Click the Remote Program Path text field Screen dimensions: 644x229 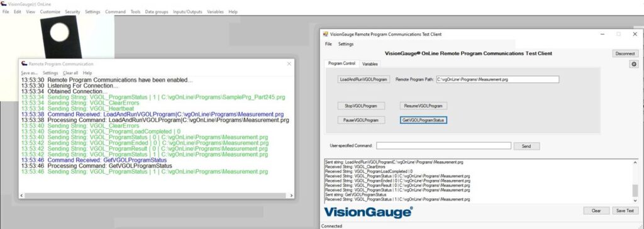coord(497,79)
